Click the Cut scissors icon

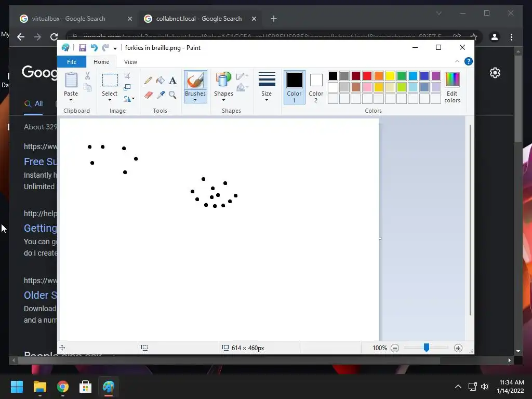coord(87,76)
